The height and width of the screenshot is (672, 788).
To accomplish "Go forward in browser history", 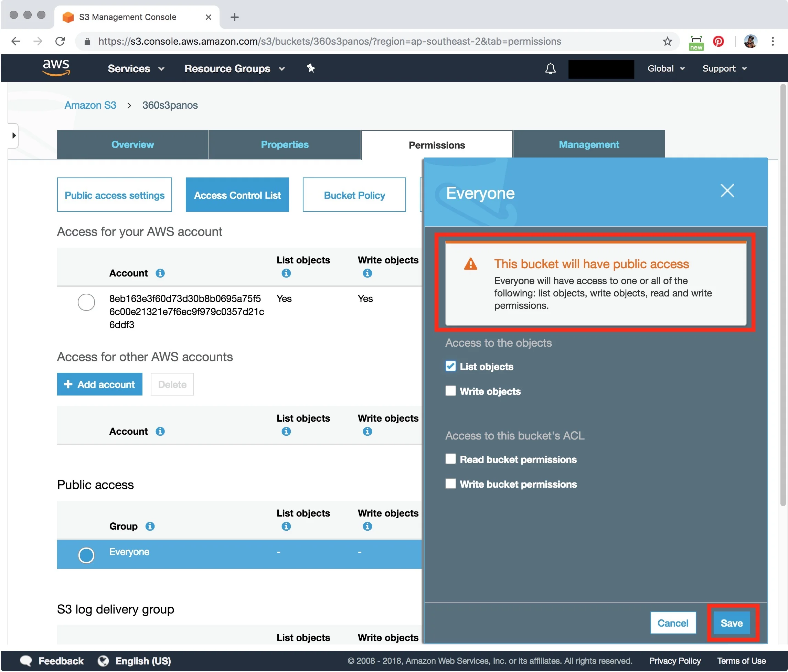I will pyautogui.click(x=38, y=41).
